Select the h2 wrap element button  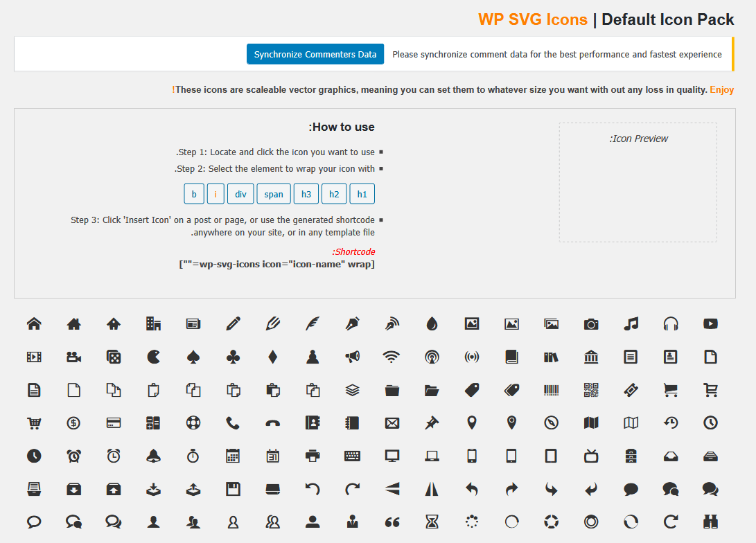click(x=334, y=194)
